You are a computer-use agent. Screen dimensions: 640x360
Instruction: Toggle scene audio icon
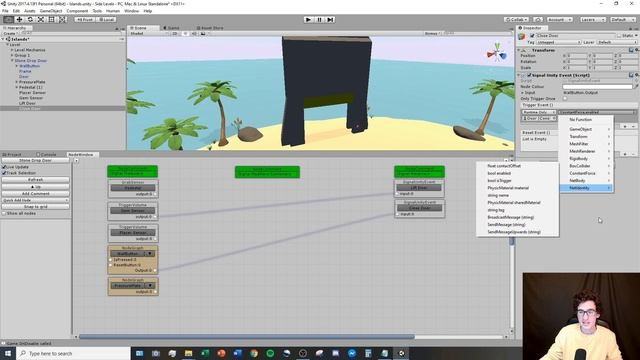coord(194,33)
